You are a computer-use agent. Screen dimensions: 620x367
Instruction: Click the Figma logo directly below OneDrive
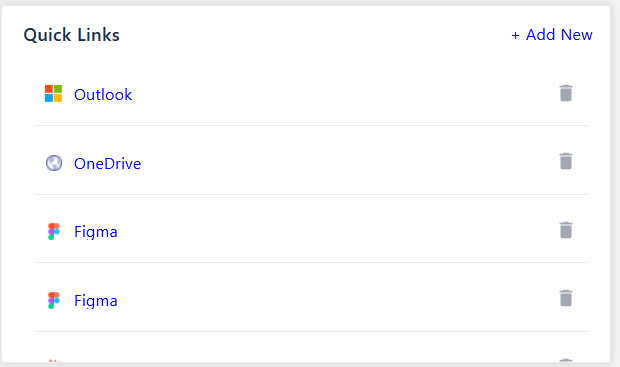54,231
